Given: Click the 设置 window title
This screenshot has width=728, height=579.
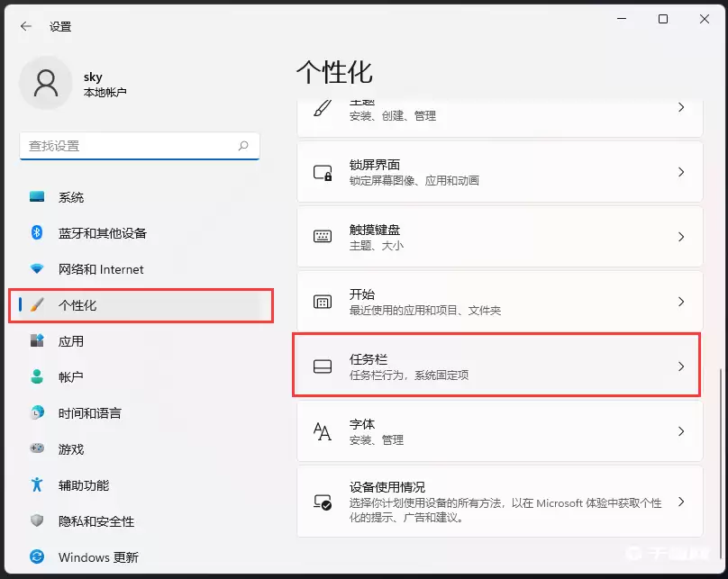Looking at the screenshot, I should click(60, 26).
